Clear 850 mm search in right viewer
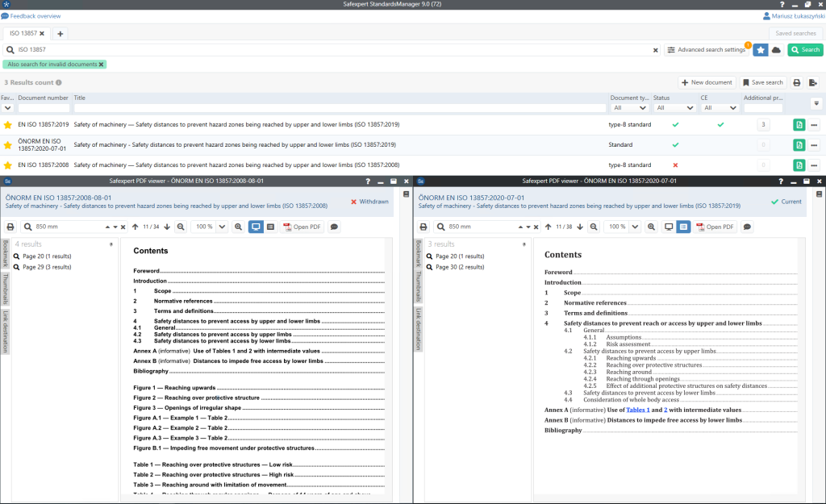 536,227
